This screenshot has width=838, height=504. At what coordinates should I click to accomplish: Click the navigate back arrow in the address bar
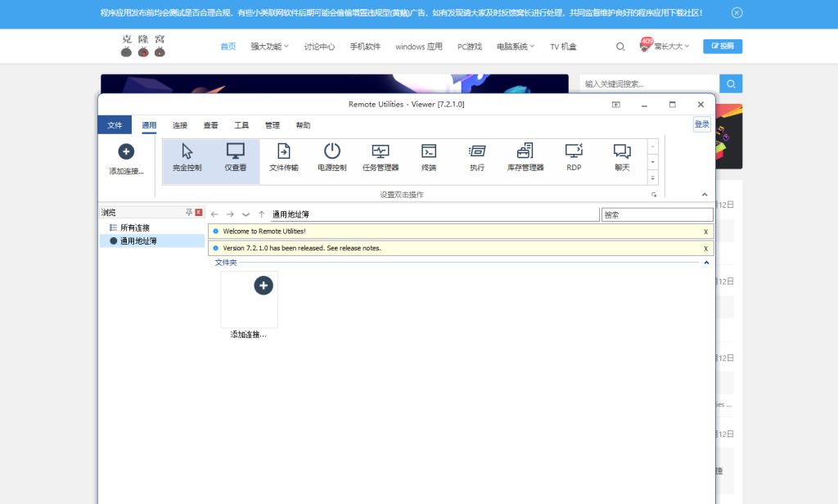click(214, 214)
